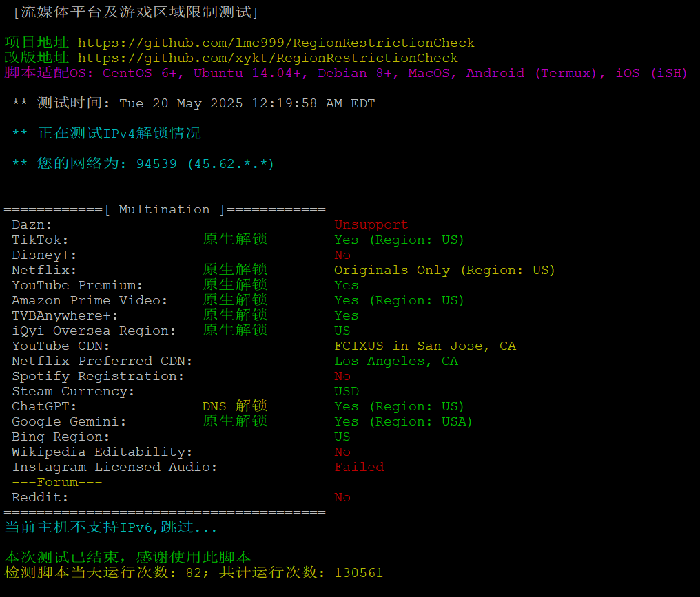Click the Instagram Licensed Audio Failed result
Image resolution: width=700 pixels, height=597 pixels.
coord(359,468)
